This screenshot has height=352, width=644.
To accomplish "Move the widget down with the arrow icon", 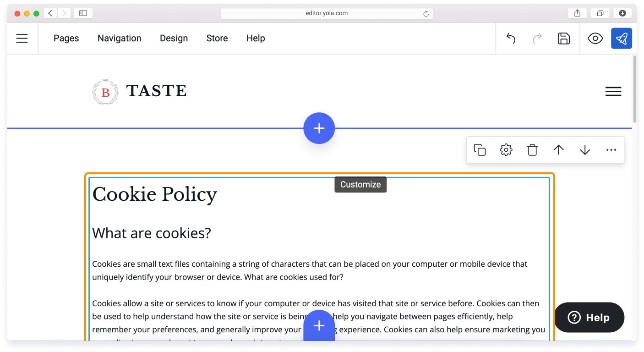I will point(585,149).
